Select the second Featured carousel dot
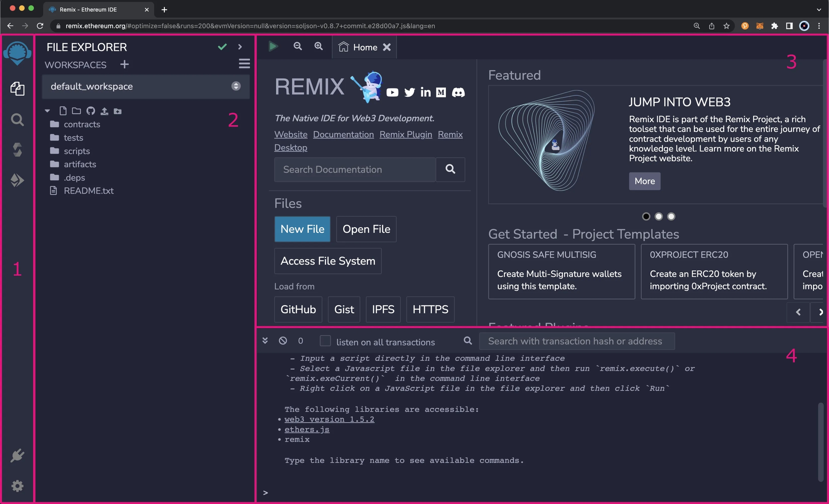The image size is (829, 504). pos(658,216)
